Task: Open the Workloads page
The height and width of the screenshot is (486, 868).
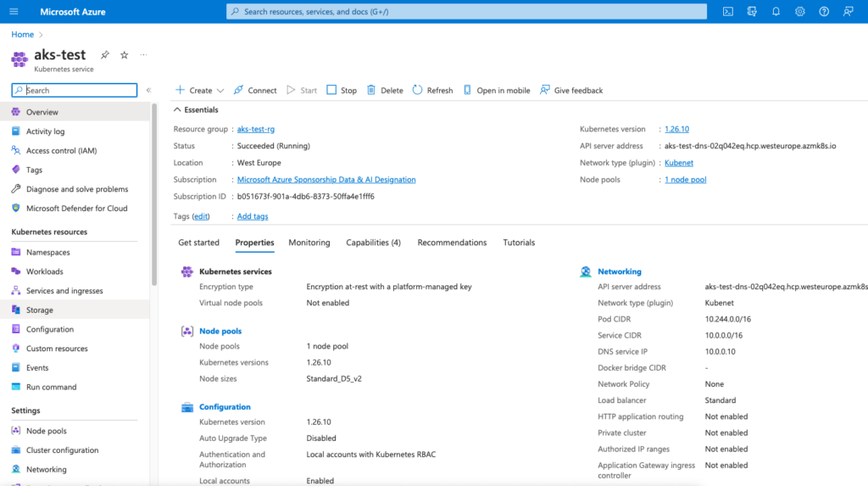Action: click(75, 271)
